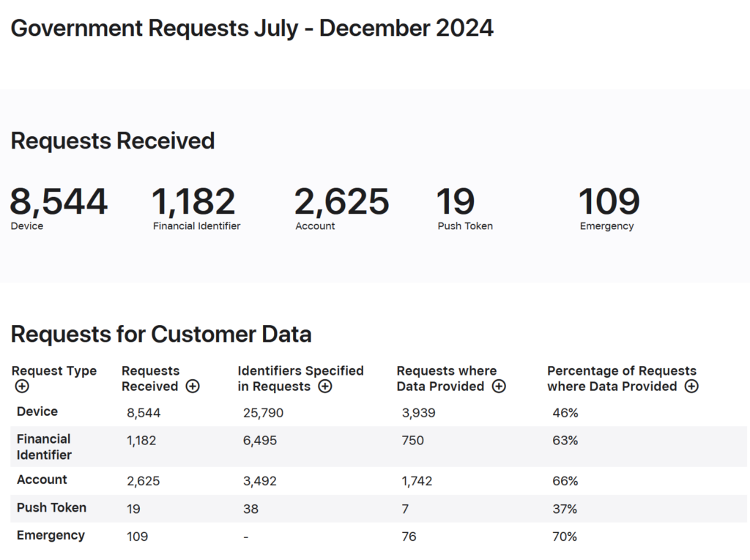
Task: Select the Financial Identifier table row
Action: point(293,446)
